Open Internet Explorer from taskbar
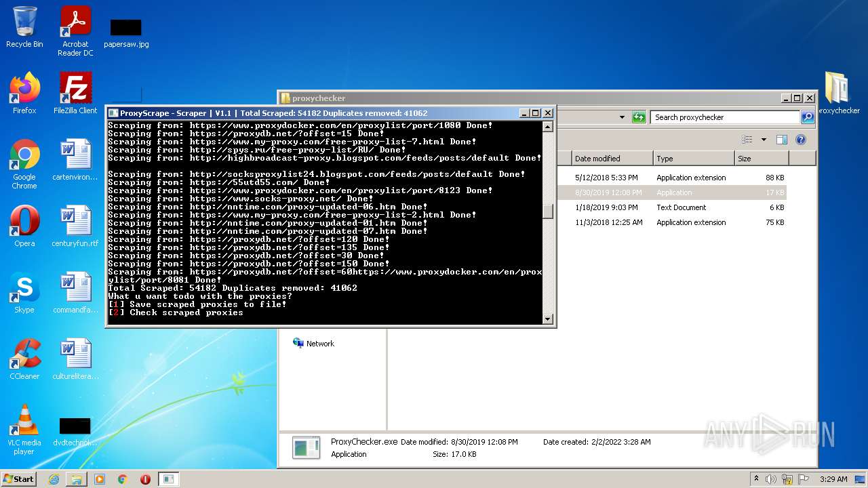Screen dimensions: 868x488 pyautogui.click(x=54, y=479)
